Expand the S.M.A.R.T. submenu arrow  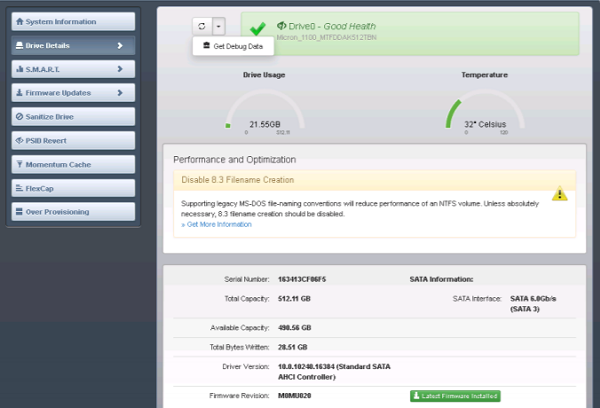[120, 69]
